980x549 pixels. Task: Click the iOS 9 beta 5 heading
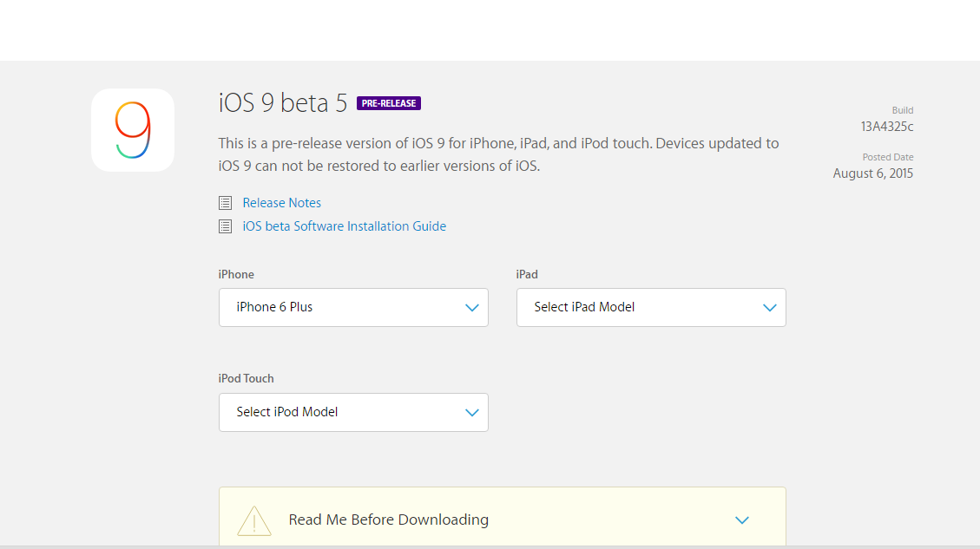tap(282, 102)
